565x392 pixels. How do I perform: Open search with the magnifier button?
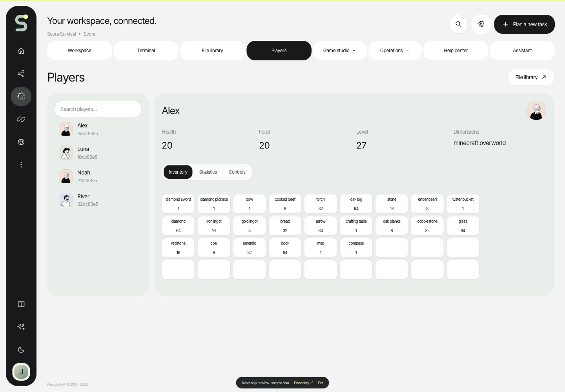[458, 24]
